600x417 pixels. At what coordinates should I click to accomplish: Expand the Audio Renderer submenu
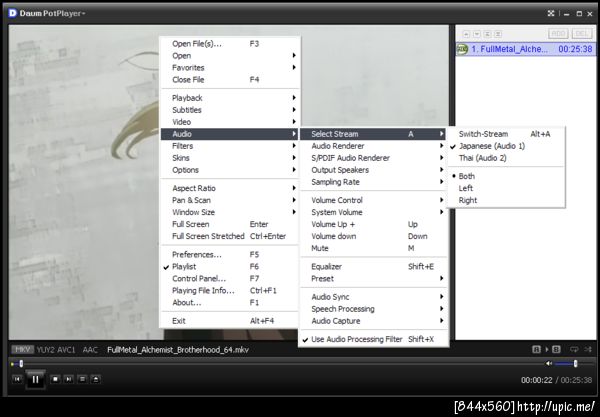click(373, 146)
